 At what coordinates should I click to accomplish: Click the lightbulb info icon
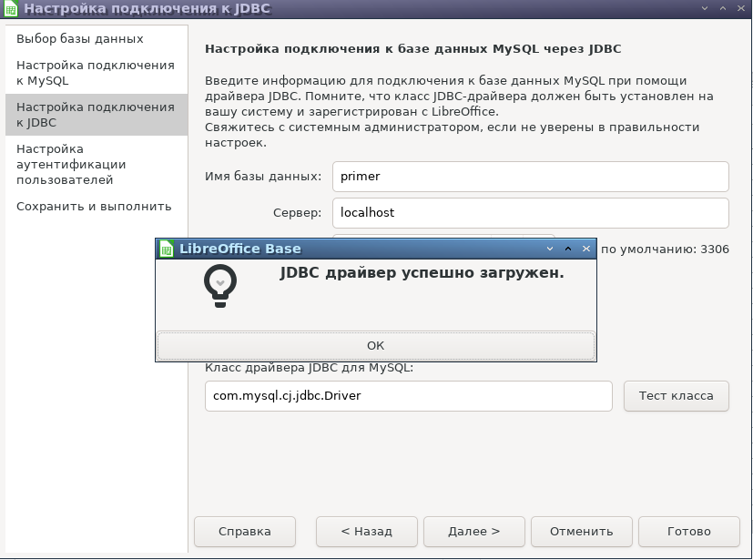coord(220,286)
